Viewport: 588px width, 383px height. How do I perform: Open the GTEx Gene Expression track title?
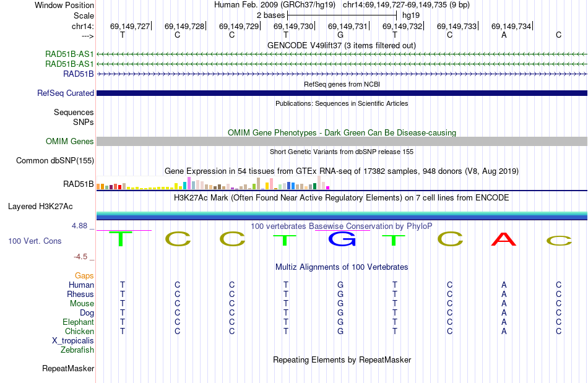point(342,171)
